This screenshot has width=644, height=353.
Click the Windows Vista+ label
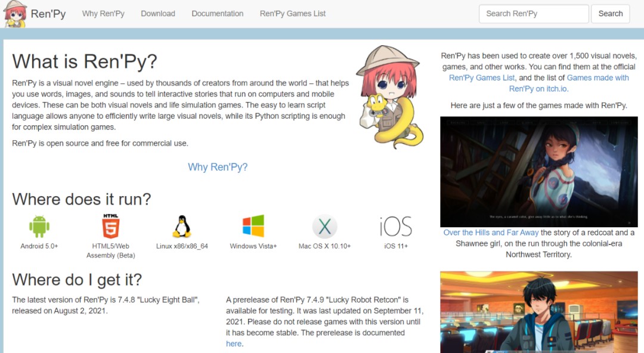(x=253, y=246)
